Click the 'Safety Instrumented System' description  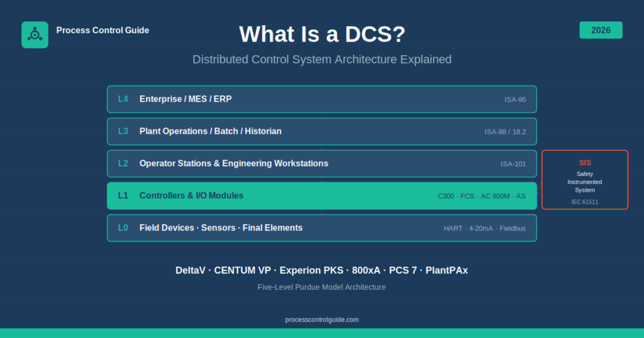585,182
